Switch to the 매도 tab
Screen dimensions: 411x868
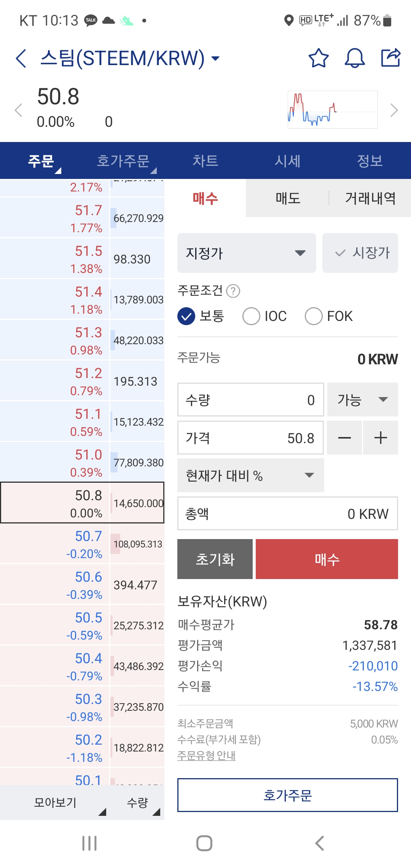[288, 198]
